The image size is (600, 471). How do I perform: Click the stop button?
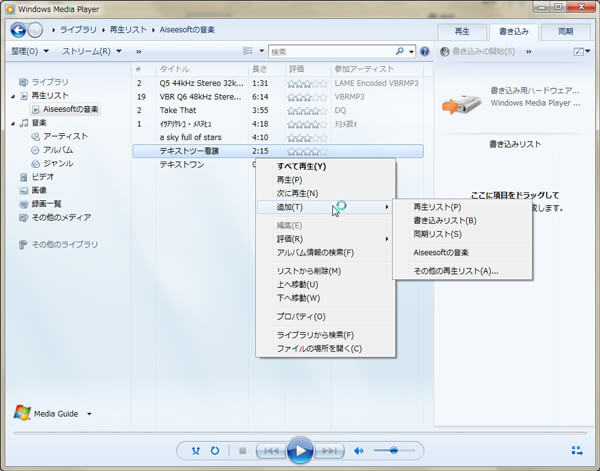coord(243,451)
